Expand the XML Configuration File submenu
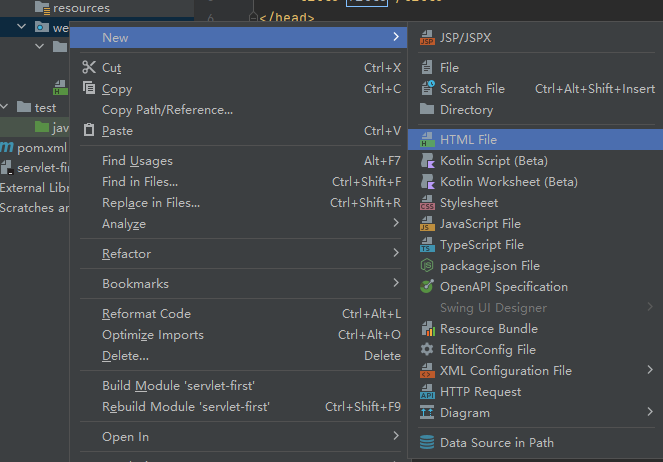Image resolution: width=663 pixels, height=462 pixels. (651, 370)
